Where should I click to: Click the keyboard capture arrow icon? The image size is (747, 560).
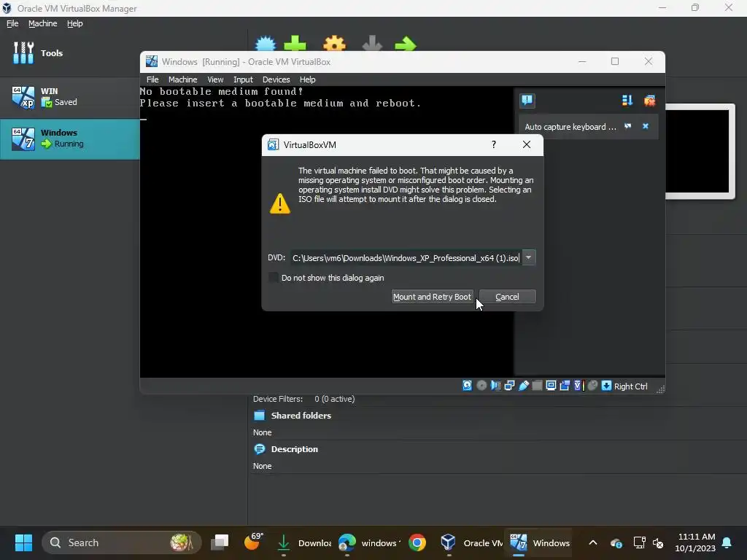click(x=606, y=386)
